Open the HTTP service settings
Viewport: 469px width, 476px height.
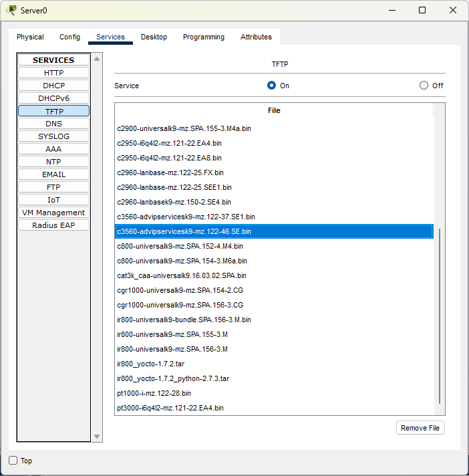click(x=53, y=73)
